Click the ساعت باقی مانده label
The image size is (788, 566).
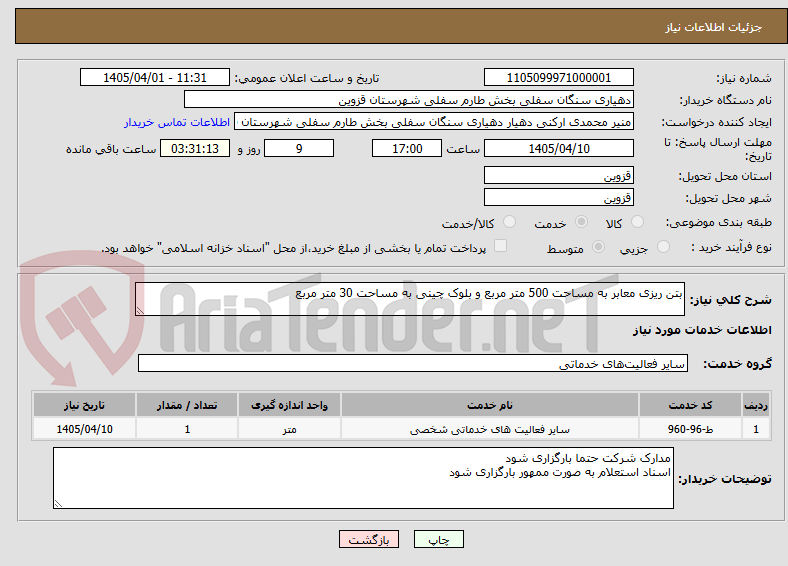pyautogui.click(x=111, y=149)
